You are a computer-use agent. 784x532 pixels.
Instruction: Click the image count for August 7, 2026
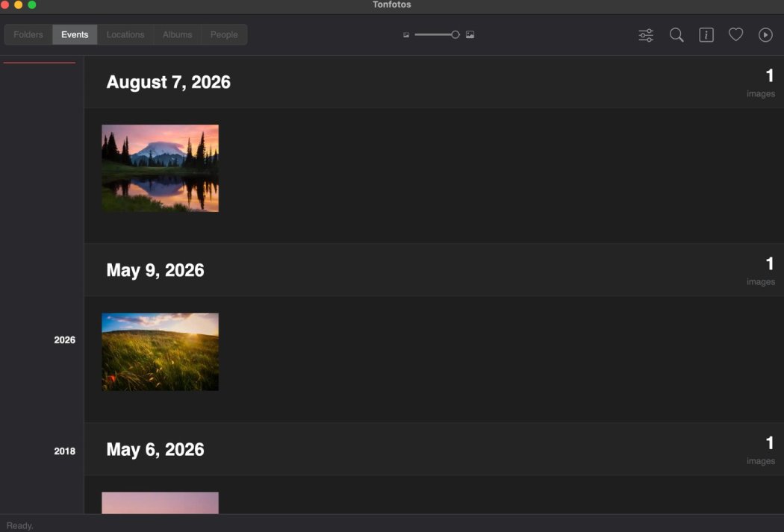click(761, 83)
